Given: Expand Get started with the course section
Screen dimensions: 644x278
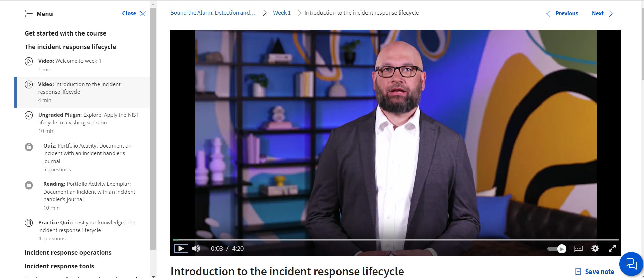Looking at the screenshot, I should click(x=65, y=33).
